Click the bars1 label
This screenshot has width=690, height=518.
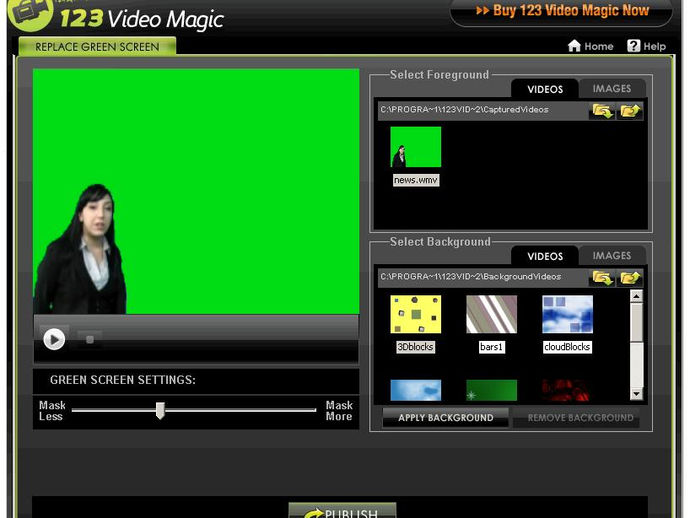point(492,347)
